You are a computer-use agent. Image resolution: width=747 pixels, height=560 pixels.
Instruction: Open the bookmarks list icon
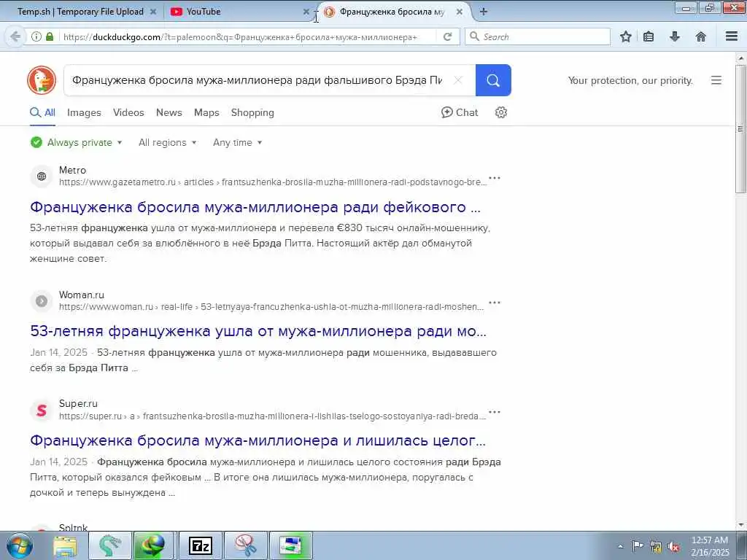pyautogui.click(x=649, y=36)
